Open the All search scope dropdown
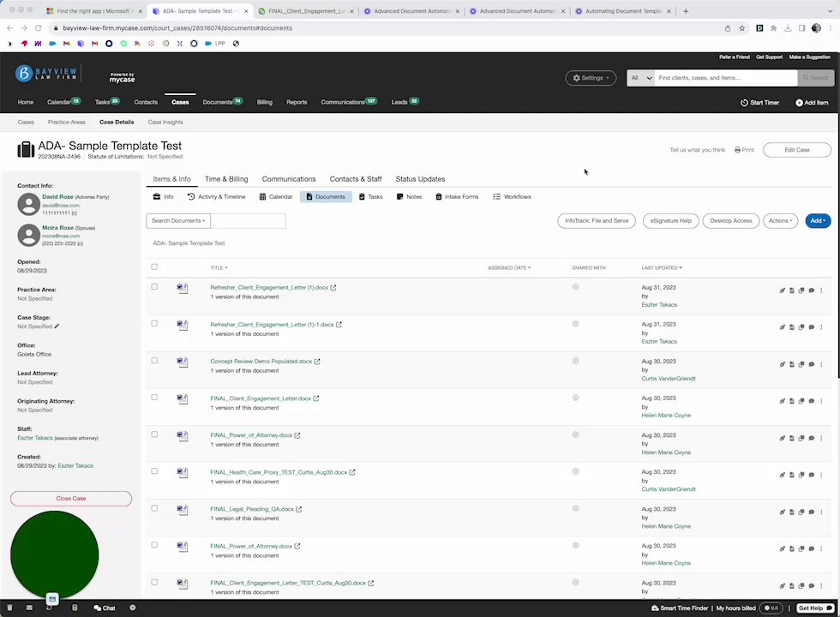840x617 pixels. (641, 78)
